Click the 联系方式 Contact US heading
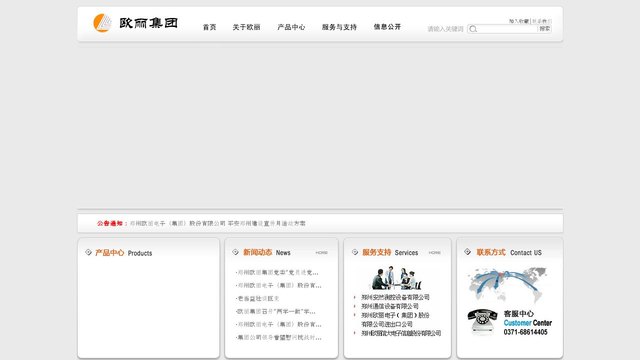 pyautogui.click(x=509, y=253)
